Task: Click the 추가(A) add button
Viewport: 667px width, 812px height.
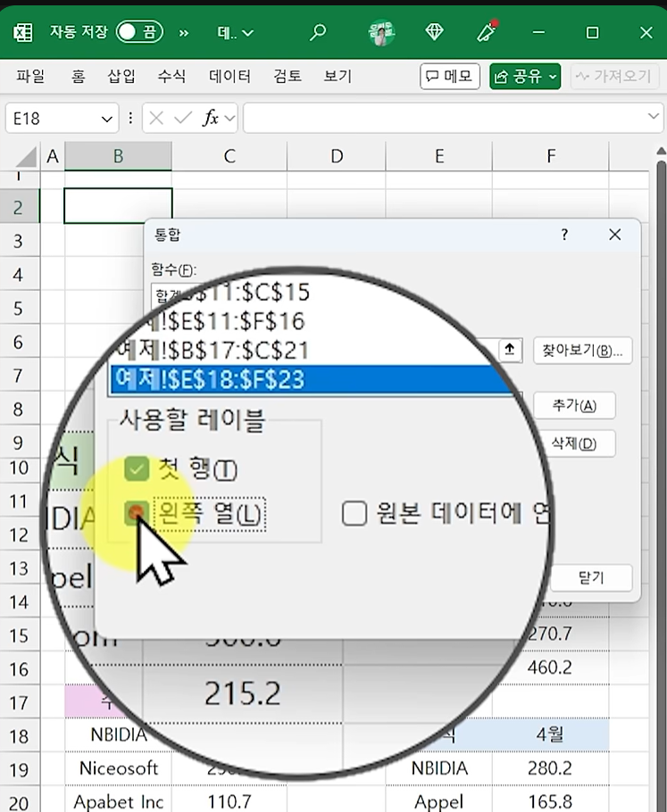Action: click(574, 405)
